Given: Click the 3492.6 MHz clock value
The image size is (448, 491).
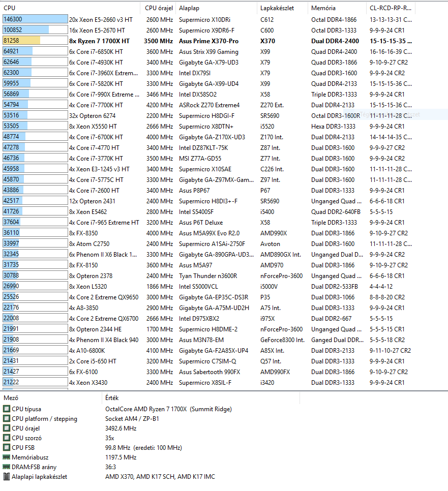Looking at the screenshot, I should (x=121, y=428).
